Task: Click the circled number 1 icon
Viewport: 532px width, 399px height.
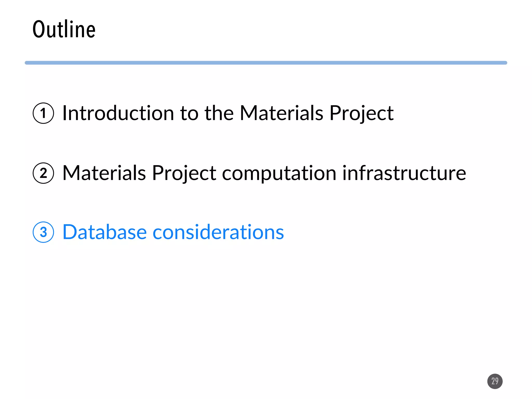Action: [43, 113]
